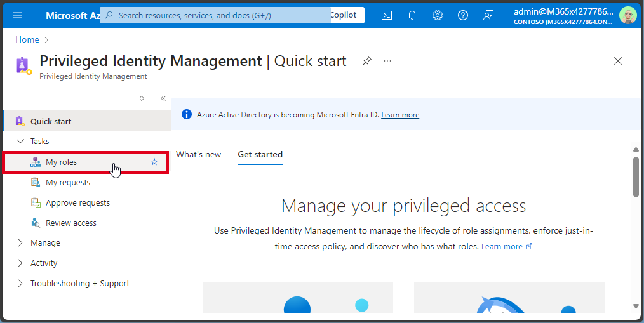This screenshot has width=644, height=323.
Task: Expand the Manage section
Action: (x=20, y=243)
